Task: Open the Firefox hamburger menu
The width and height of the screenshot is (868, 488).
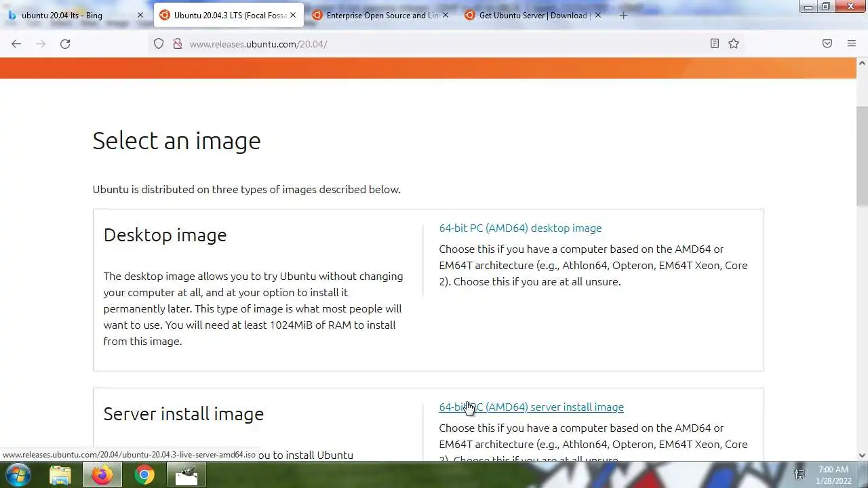Action: pos(852,43)
